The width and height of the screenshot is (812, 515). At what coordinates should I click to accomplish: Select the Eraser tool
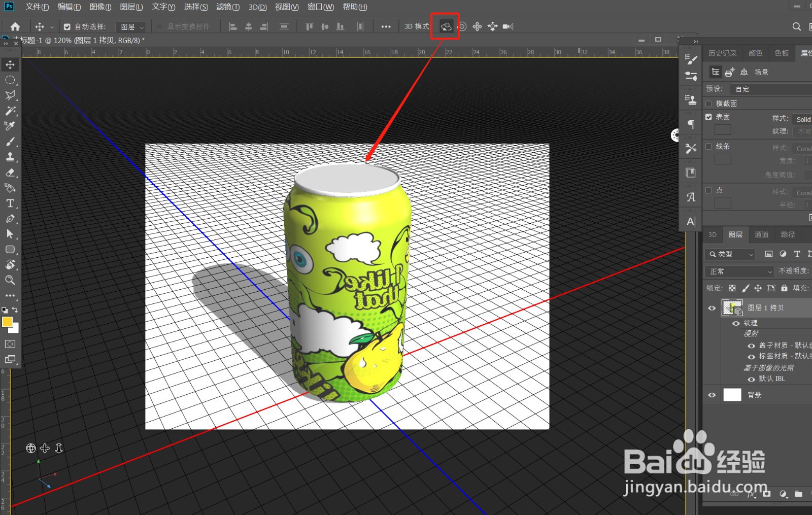pos(10,173)
